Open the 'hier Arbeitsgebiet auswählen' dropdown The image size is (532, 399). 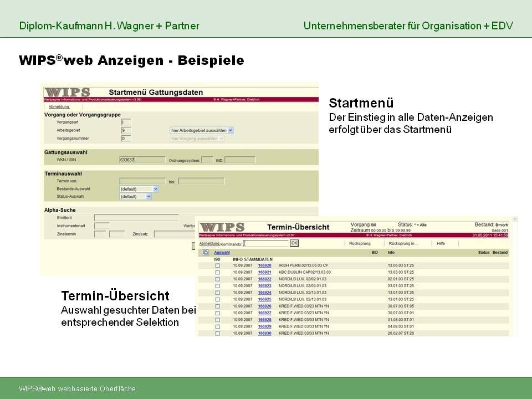(x=202, y=130)
